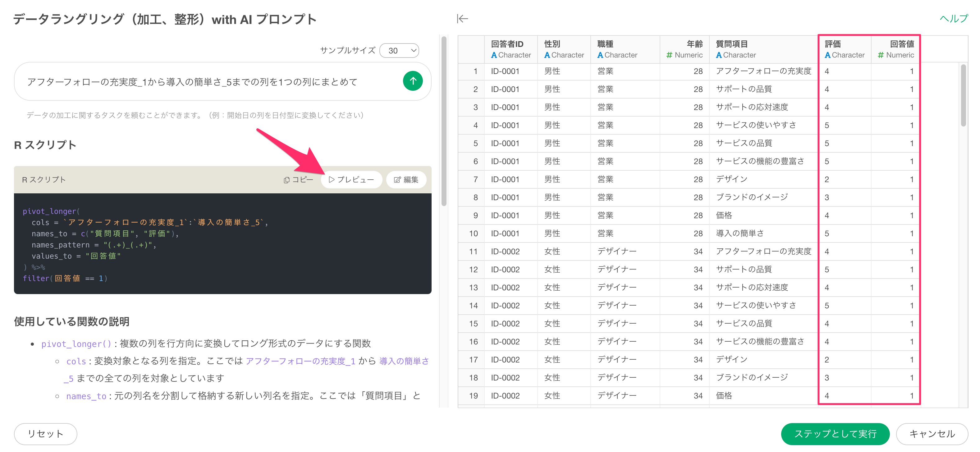Copy the R script
Viewport: 980px width, 452px height.
[x=298, y=180]
